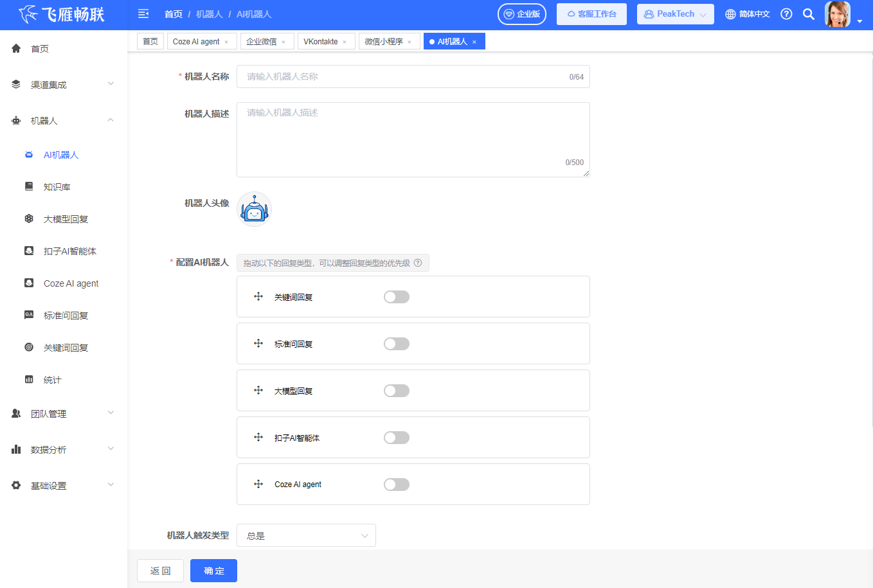Screen dimensions: 873x588
Task: Click the sidebar collapse hamburger icon
Action: 143,13
